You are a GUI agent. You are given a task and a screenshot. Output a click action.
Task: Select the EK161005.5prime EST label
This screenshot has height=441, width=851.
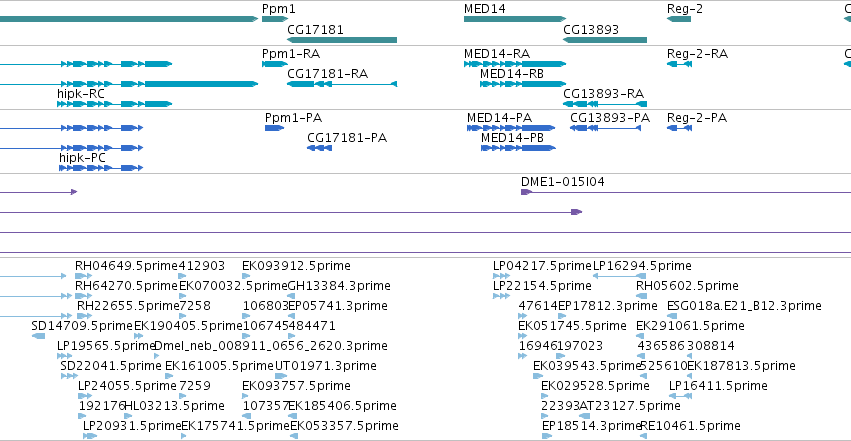tap(219, 366)
